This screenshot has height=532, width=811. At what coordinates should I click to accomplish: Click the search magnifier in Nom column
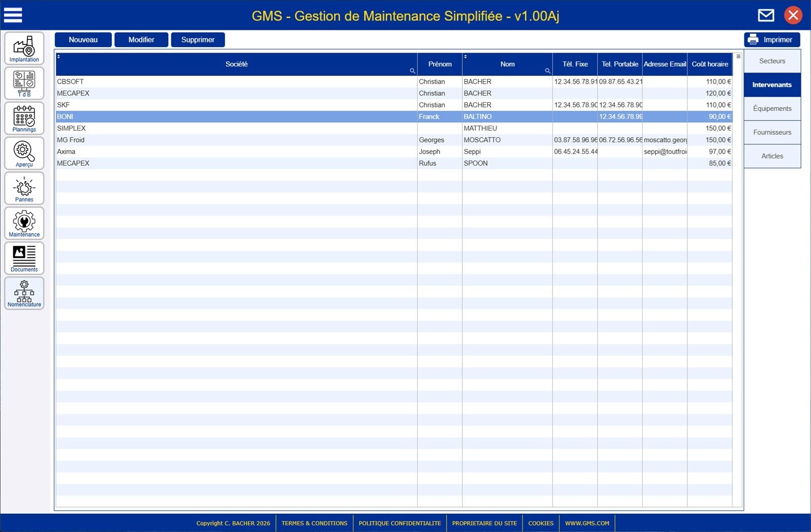coord(547,71)
